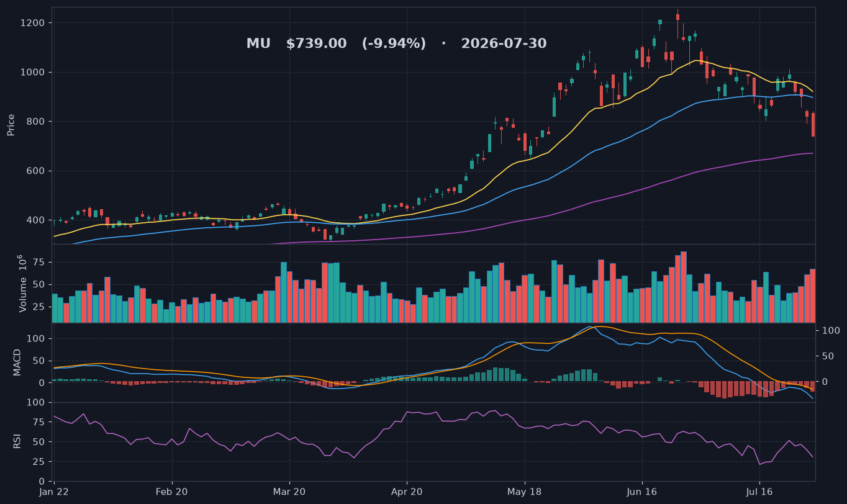This screenshot has width=847, height=504.
Task: Click the MACD axis label
Action: 17,362
